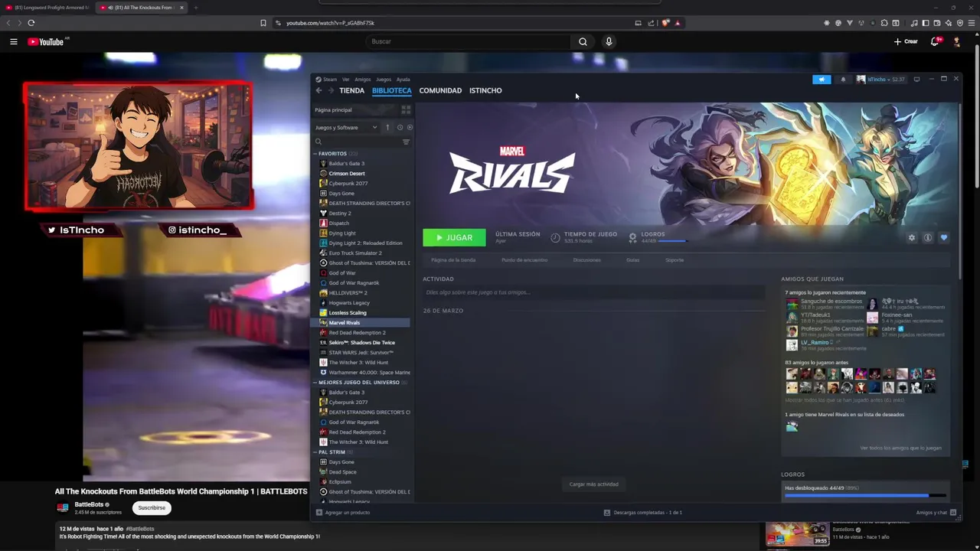Open Juegos menu in Steam
Image resolution: width=980 pixels, height=551 pixels.
[x=383, y=79]
